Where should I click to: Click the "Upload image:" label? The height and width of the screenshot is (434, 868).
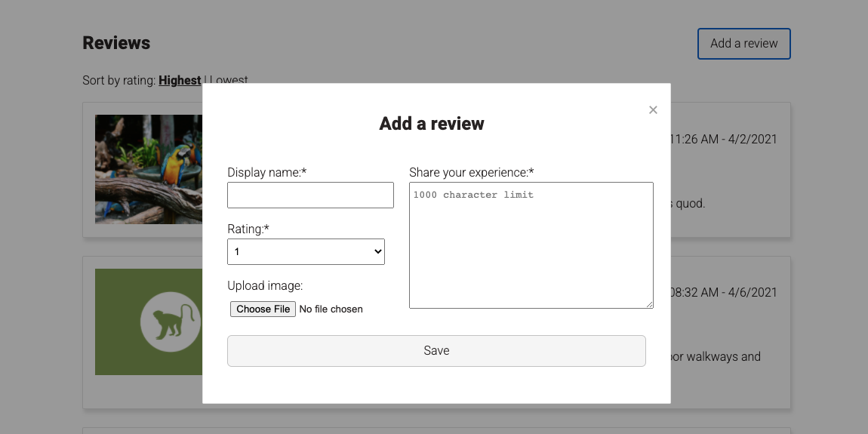265,285
